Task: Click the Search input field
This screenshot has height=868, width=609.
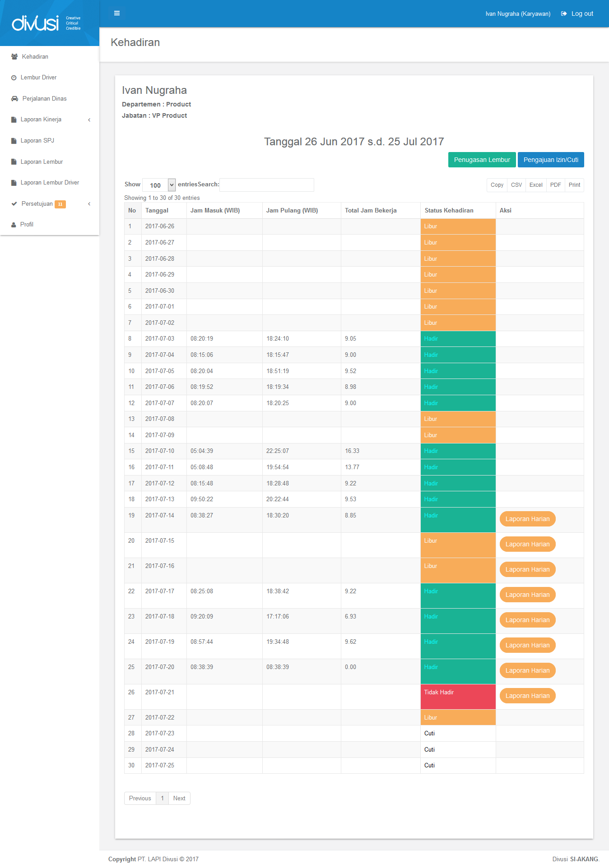Action: tap(266, 185)
